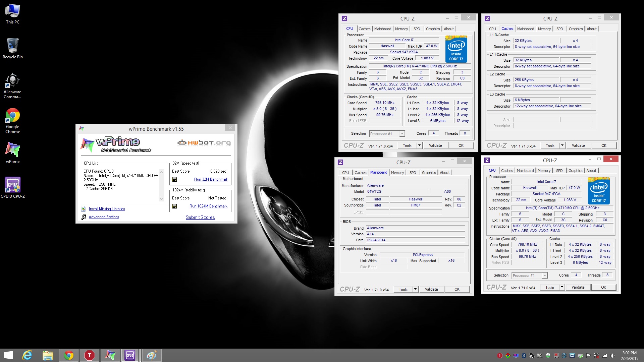Switch to Mainboard tab in Caches CPU-Z window
Viewport: 644px width, 362px height.
526,29
